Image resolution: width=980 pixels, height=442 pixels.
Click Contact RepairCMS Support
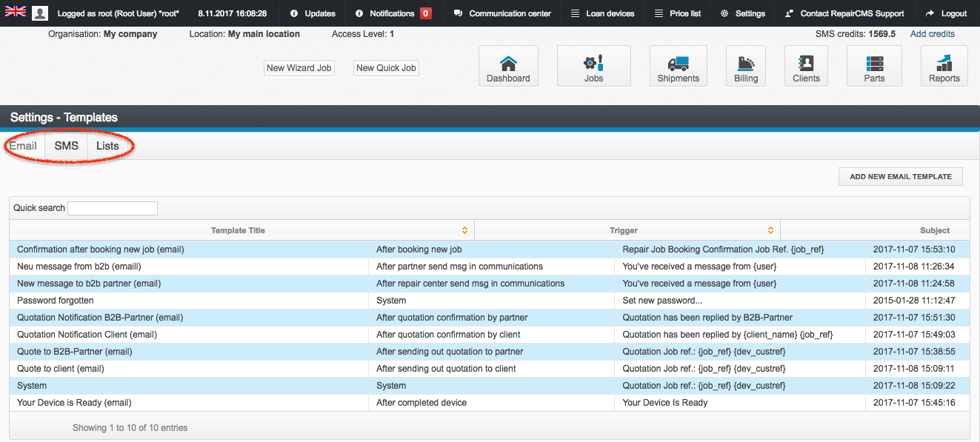844,13
